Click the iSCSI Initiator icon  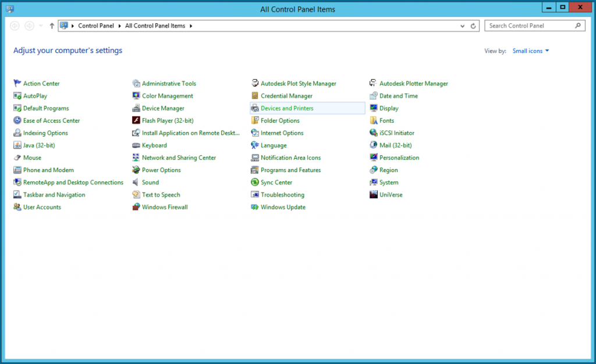tap(374, 133)
